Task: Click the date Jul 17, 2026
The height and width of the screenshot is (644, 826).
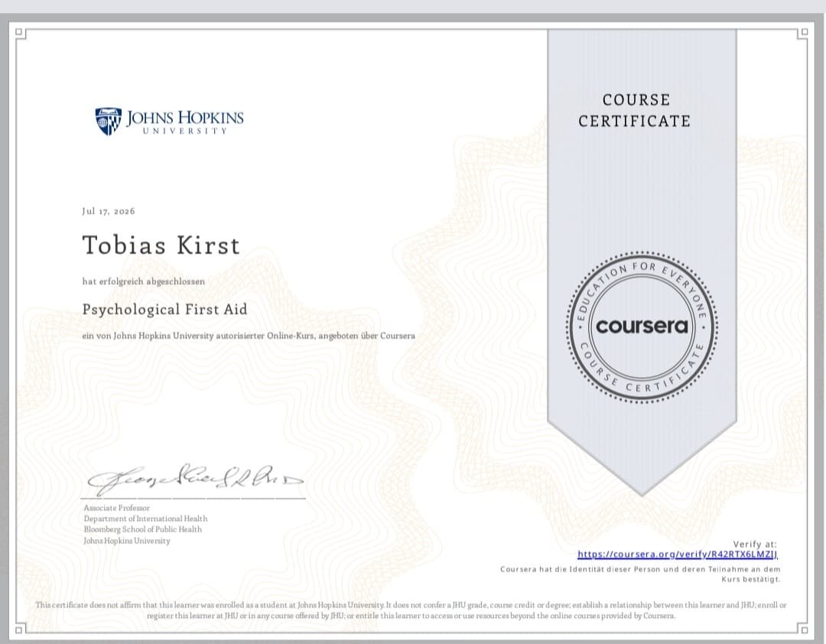Action: coord(109,211)
